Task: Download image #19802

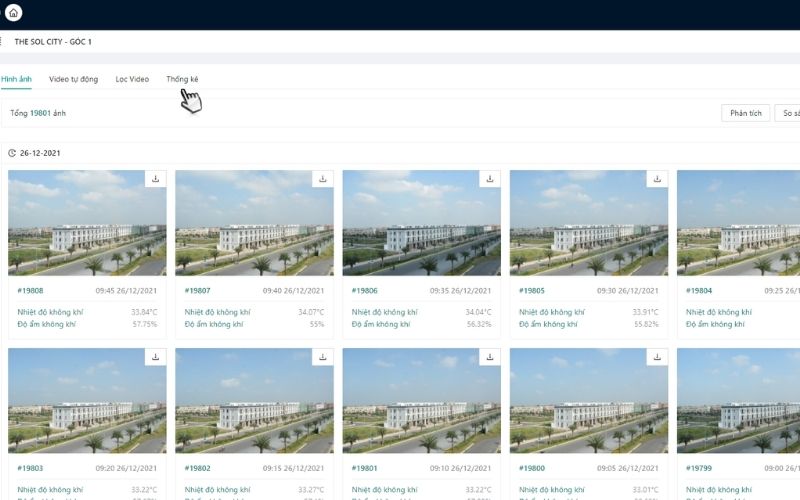Action: [x=322, y=357]
